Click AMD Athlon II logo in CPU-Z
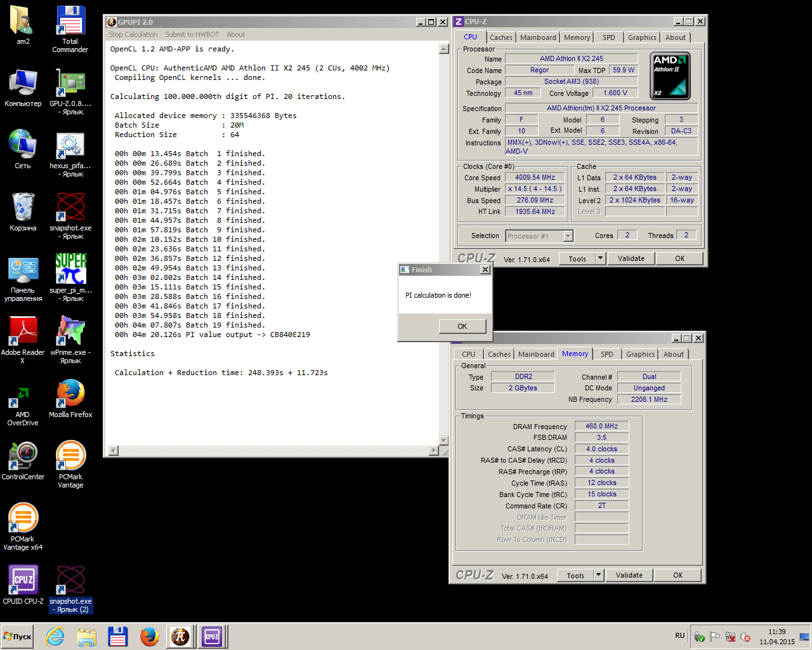This screenshot has width=812, height=650. (671, 76)
